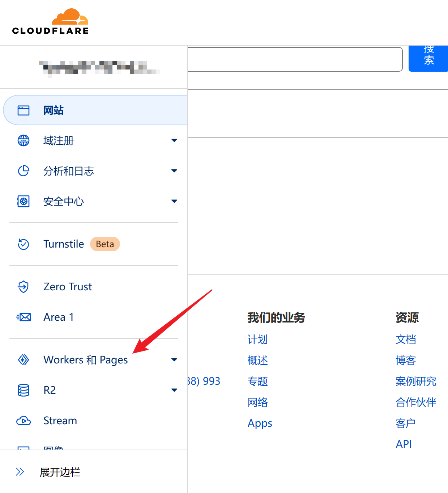Click the 网站 browser window icon

tap(24, 110)
